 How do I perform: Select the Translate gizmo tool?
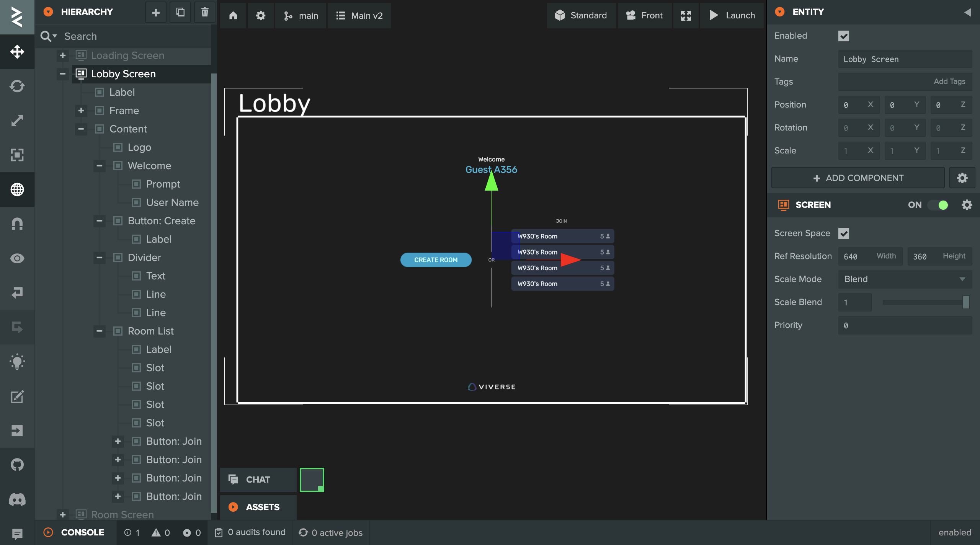point(17,52)
